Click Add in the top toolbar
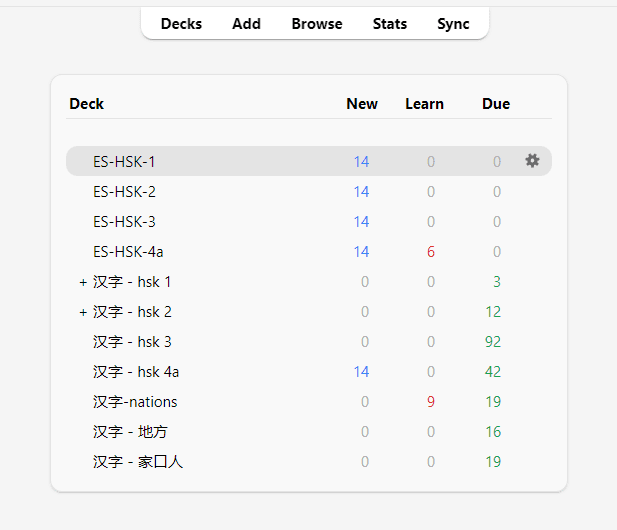The image size is (617, 530). tap(246, 24)
